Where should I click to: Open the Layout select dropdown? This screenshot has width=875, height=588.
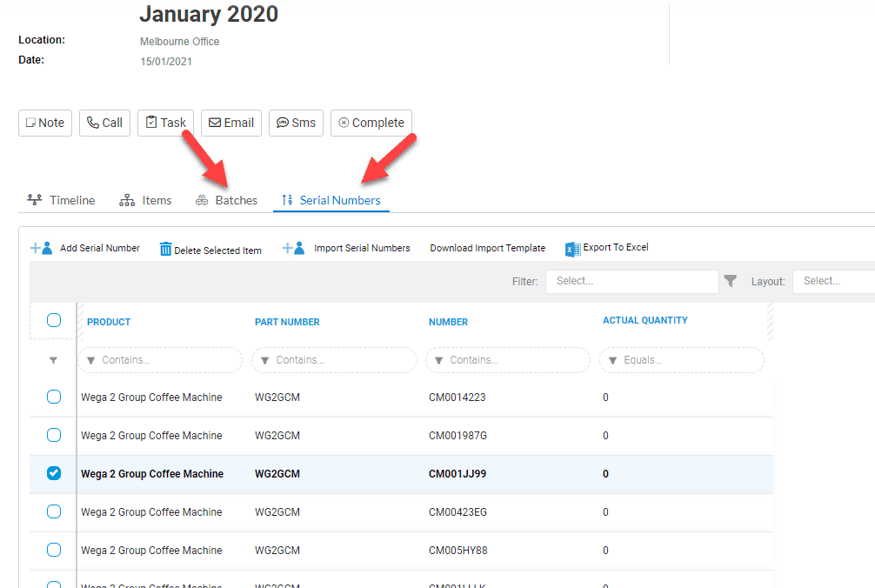click(x=834, y=281)
